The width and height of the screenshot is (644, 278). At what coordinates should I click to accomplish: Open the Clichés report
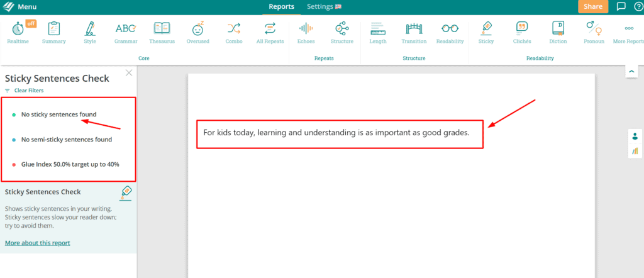pos(521,32)
